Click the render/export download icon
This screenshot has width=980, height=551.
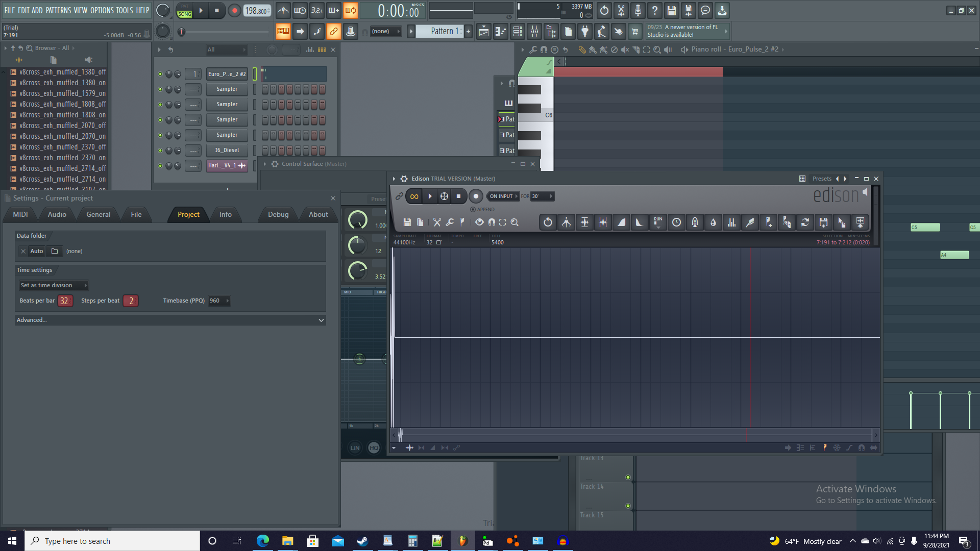[x=722, y=10]
